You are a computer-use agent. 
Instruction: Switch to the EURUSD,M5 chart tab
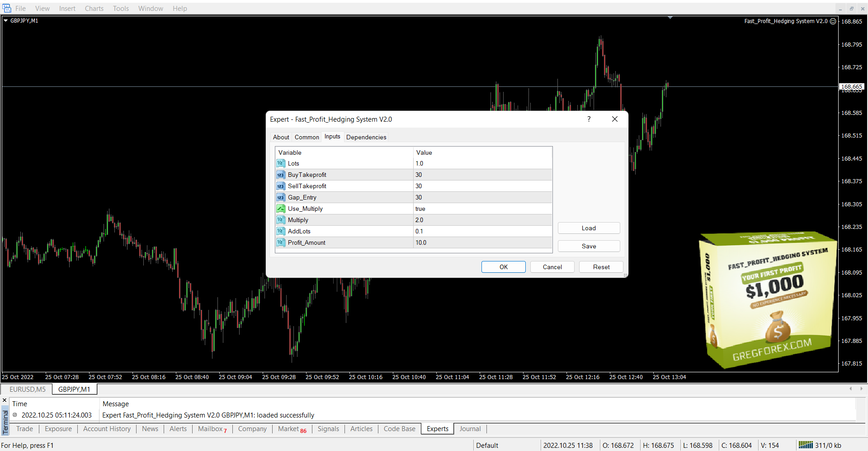pyautogui.click(x=28, y=389)
